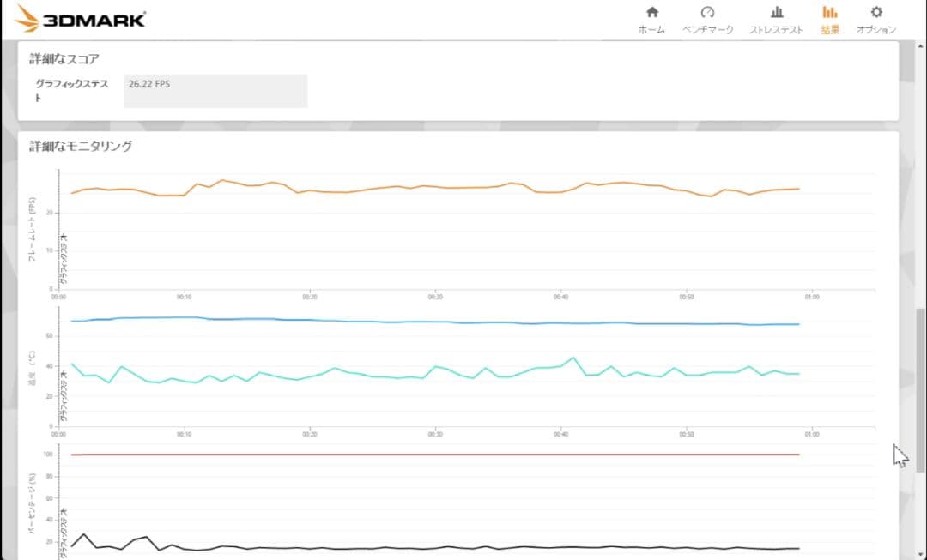Click the 00:30 marker on frame rate chart
The width and height of the screenshot is (927, 560).
[435, 297]
